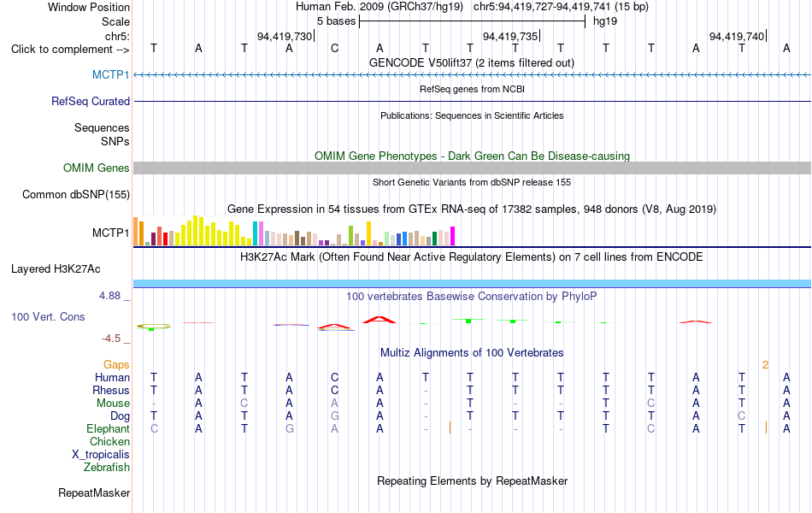Click the Window Position label
Viewport: 812px width, 513px height.
click(89, 7)
